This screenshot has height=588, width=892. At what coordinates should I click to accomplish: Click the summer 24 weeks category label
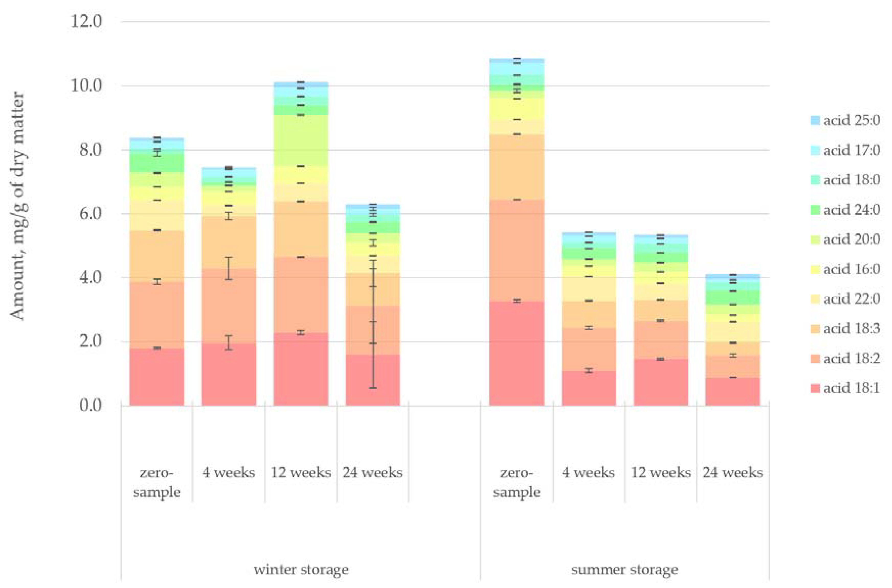[733, 472]
